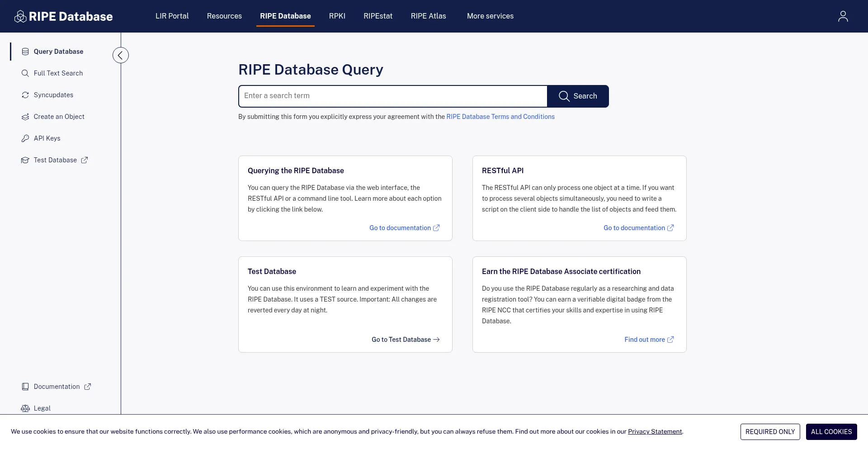Screen dimensions: 868x449
Task: Expand the More services menu
Action: [x=490, y=16]
